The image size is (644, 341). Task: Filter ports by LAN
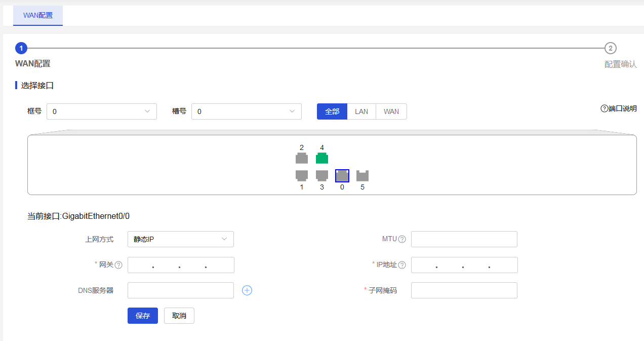(x=361, y=111)
